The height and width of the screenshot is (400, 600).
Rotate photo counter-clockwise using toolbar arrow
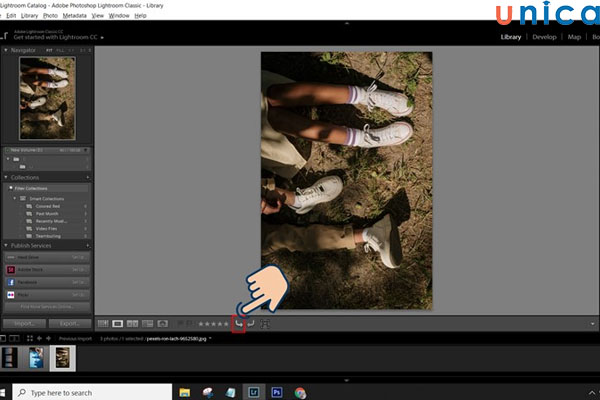(x=238, y=324)
